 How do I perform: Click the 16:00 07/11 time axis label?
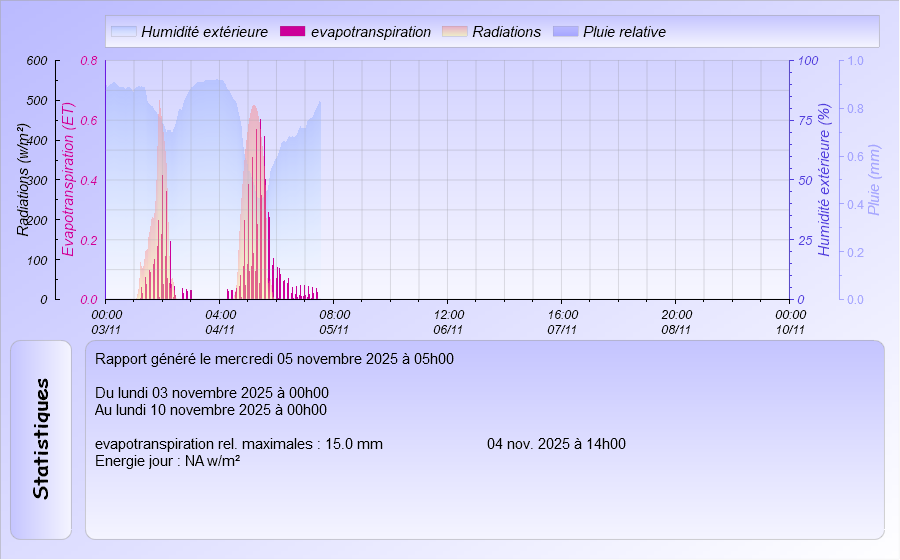pyautogui.click(x=562, y=322)
